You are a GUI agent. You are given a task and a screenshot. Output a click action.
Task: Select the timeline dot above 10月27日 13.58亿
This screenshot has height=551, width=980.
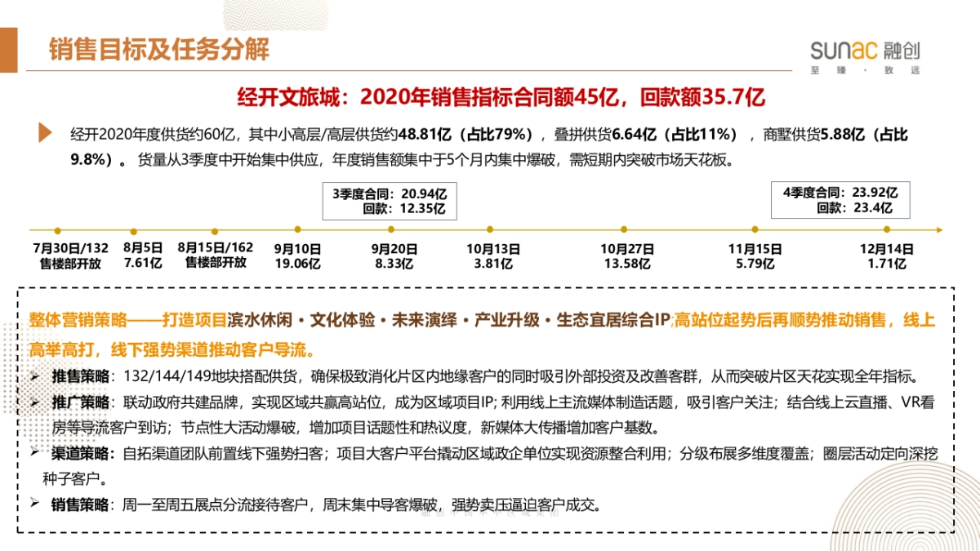point(625,229)
